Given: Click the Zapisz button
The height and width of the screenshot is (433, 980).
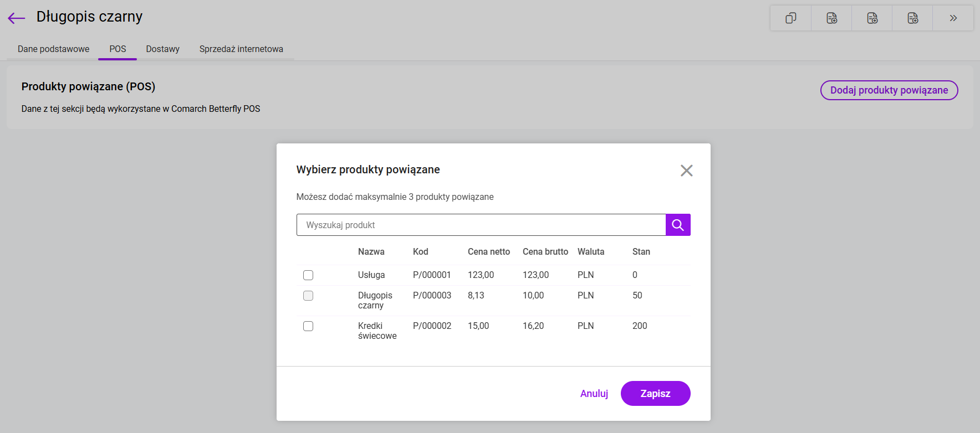Looking at the screenshot, I should pos(655,394).
